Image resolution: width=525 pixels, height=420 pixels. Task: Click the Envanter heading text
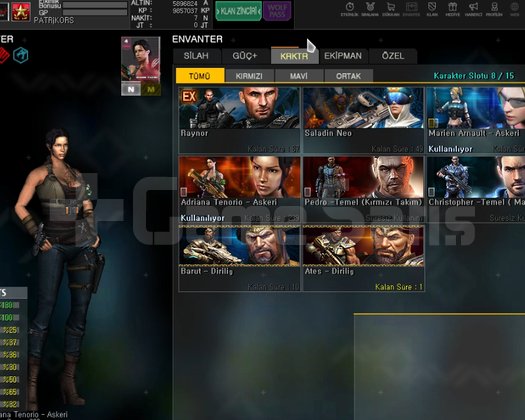(197, 39)
